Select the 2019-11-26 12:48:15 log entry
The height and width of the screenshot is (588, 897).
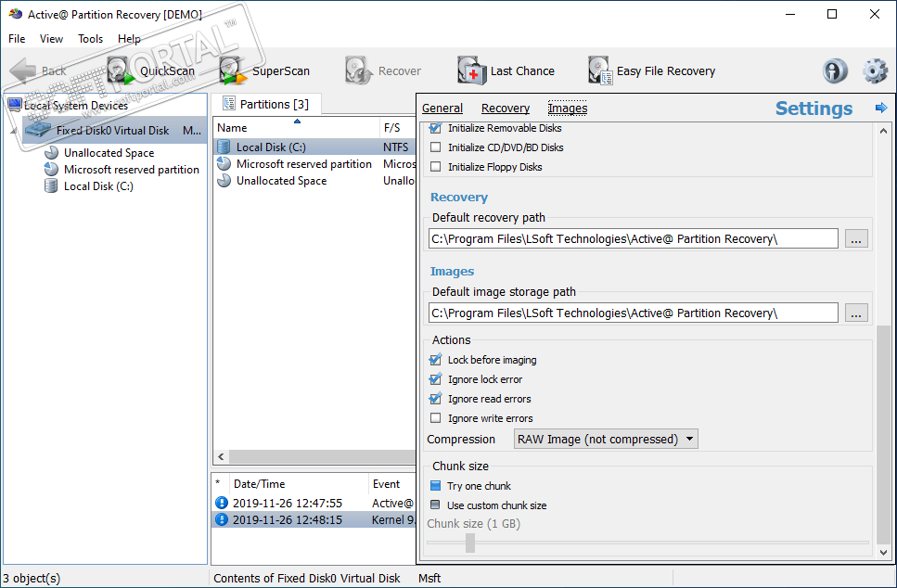pyautogui.click(x=314, y=519)
